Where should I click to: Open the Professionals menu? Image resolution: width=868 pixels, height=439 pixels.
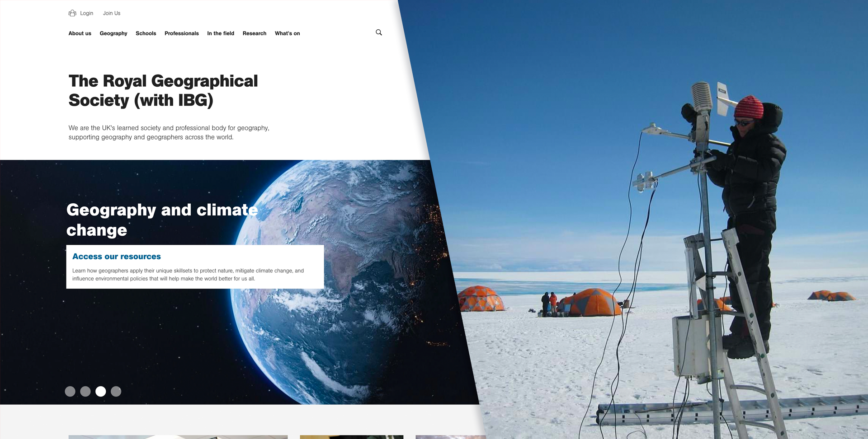(x=182, y=33)
